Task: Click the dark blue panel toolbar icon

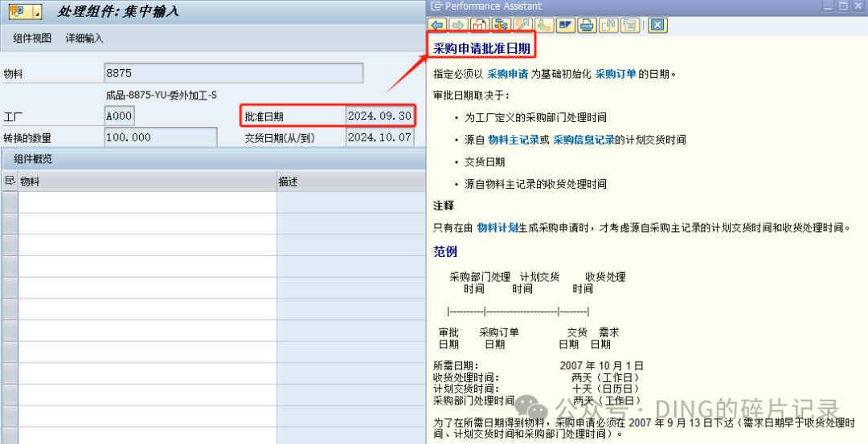Action: coord(566,26)
